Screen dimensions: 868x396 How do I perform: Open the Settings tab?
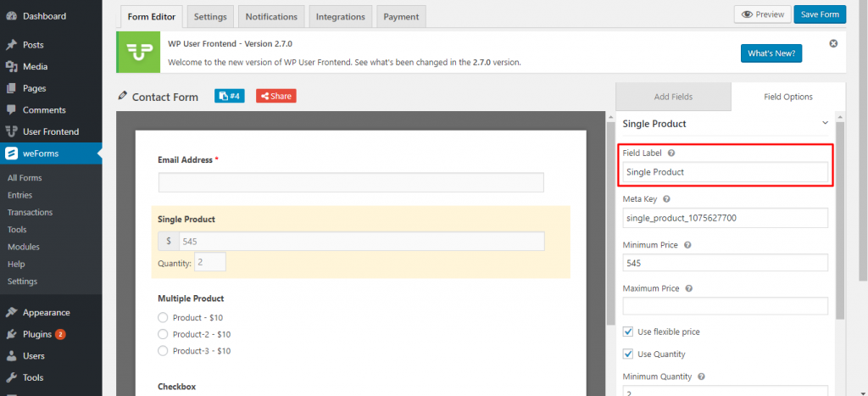pos(210,16)
